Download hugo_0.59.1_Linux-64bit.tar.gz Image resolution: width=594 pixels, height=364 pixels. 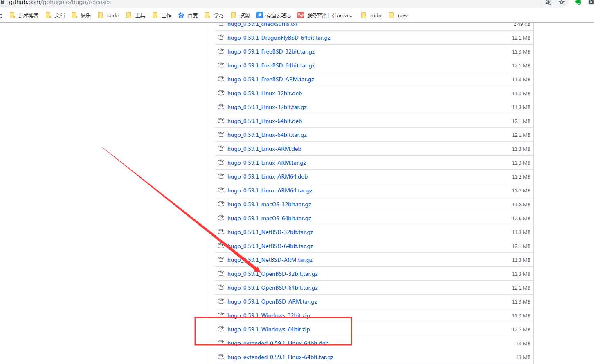[267, 135]
